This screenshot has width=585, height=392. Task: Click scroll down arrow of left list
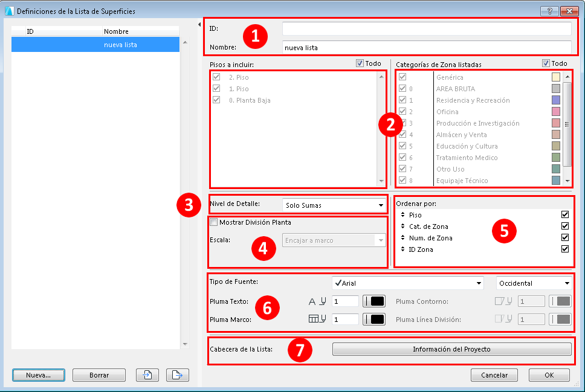185,344
